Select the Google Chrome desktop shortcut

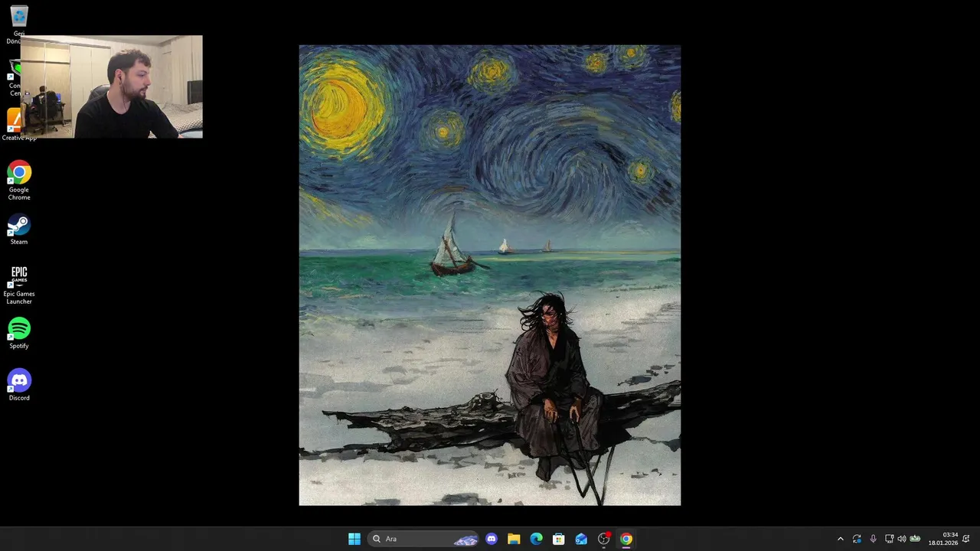19,181
